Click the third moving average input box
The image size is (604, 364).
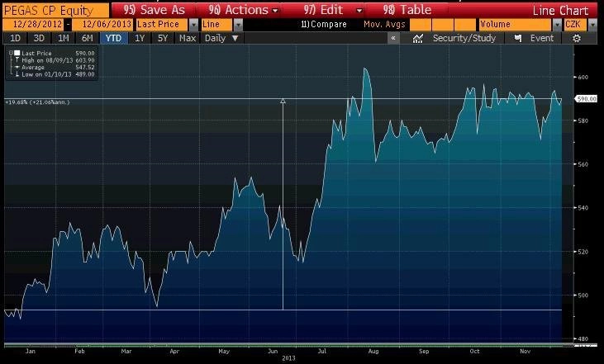coord(465,25)
